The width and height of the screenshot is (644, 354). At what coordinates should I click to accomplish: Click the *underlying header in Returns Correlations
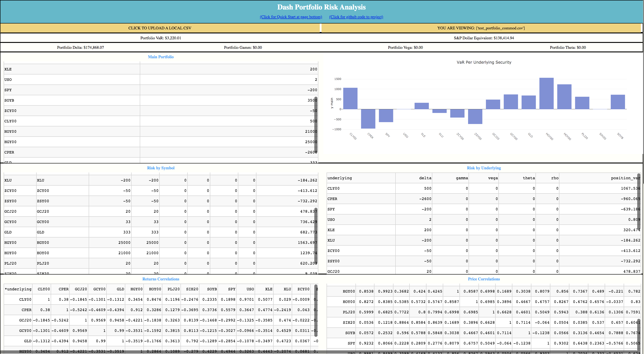pos(18,289)
